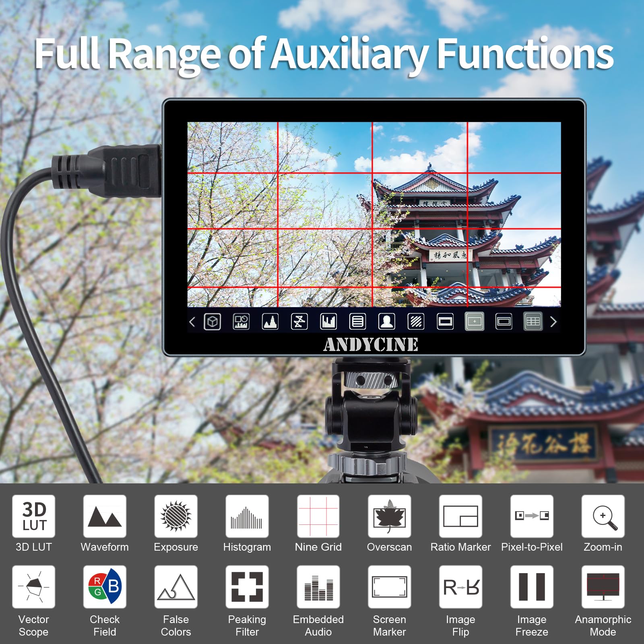This screenshot has height=644, width=644.
Task: Select the thick-bordered frame icon on monitor toolbar
Action: tap(445, 322)
